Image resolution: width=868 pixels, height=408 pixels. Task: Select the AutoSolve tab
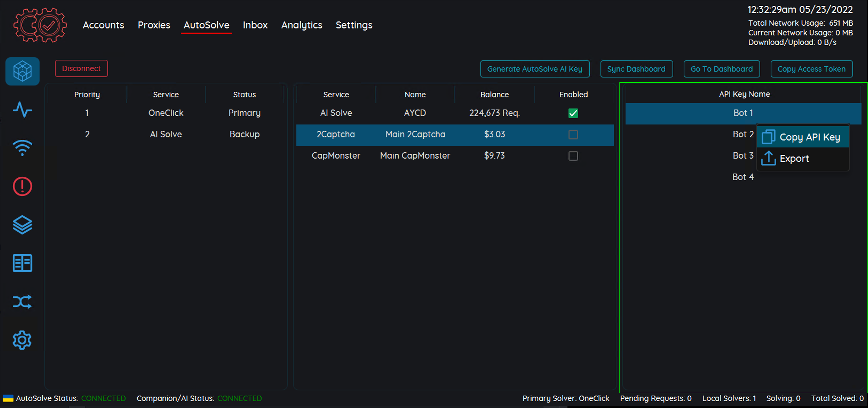pos(207,25)
